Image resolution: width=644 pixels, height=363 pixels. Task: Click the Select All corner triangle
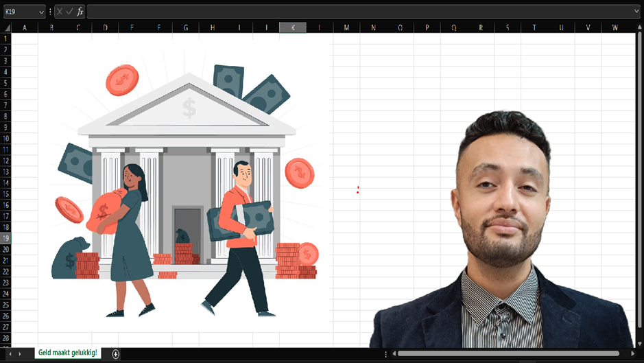tap(6, 27)
